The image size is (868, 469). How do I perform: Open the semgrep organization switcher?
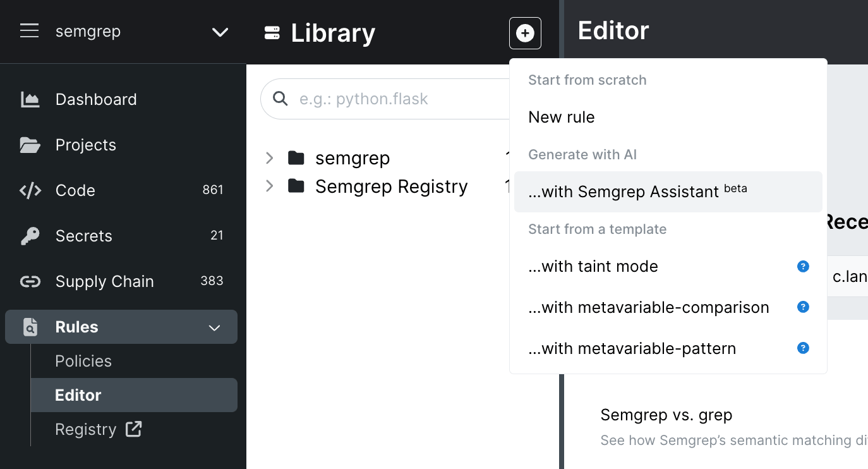[219, 32]
